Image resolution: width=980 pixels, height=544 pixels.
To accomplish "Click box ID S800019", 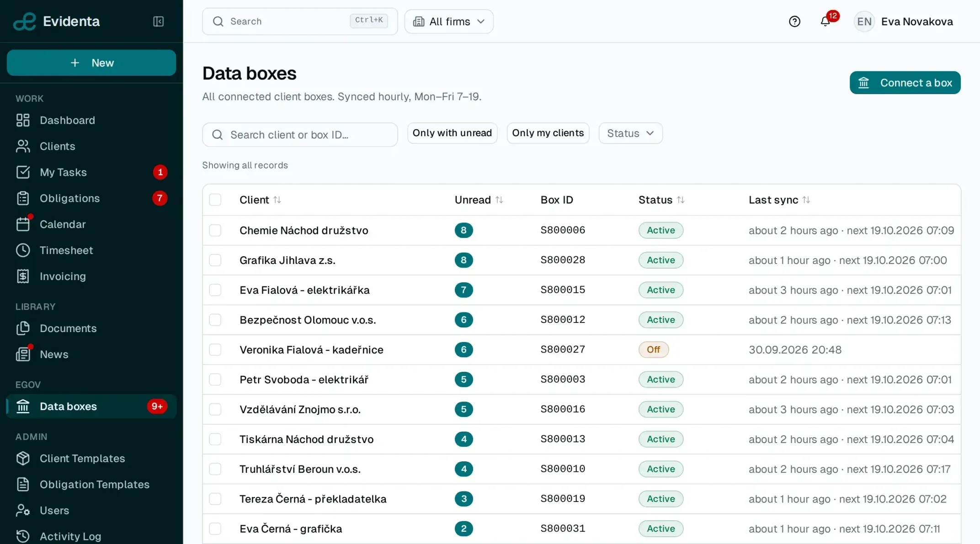I will coord(563,498).
